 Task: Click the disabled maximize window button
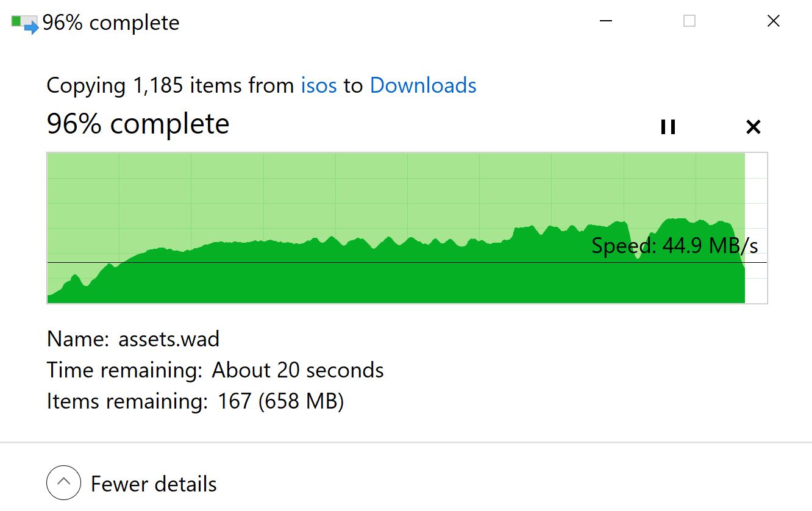pos(689,21)
